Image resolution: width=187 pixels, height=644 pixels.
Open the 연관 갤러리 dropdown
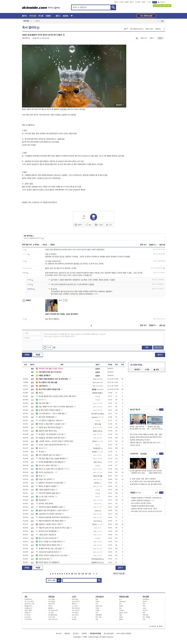137,29
